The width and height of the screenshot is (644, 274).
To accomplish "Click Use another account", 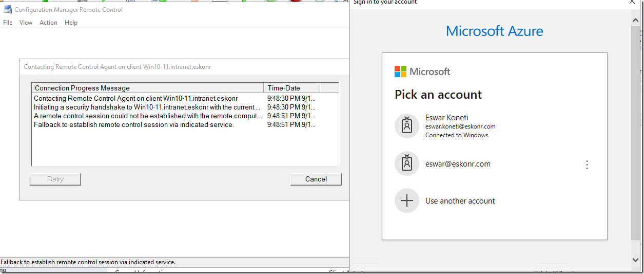I will (495, 201).
